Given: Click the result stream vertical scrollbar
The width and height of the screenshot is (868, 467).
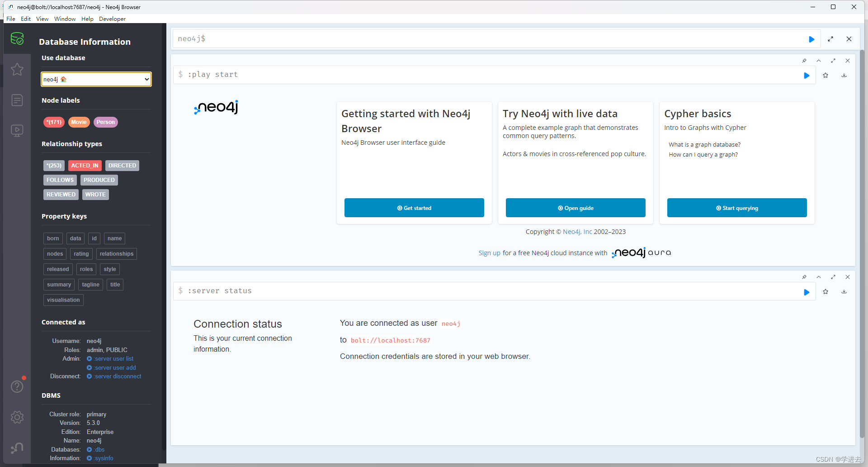Looking at the screenshot, I should coord(862,244).
